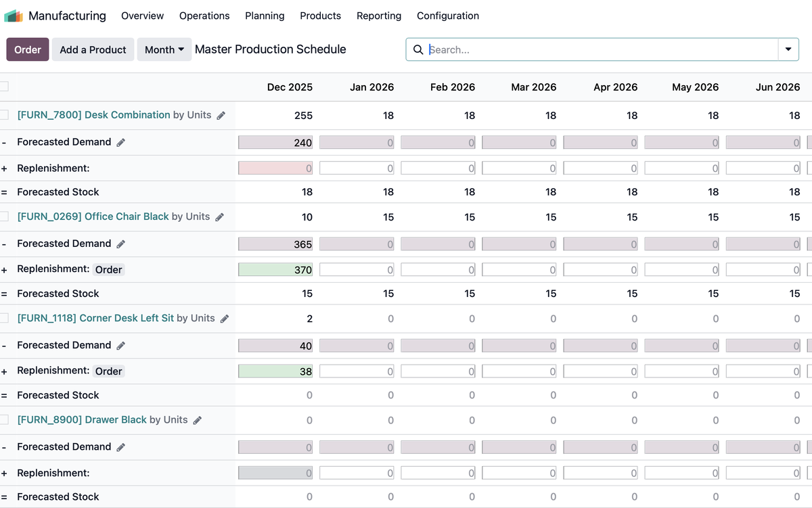The width and height of the screenshot is (812, 508).
Task: Edit the Desk Combination product pencil icon
Action: [x=221, y=116]
